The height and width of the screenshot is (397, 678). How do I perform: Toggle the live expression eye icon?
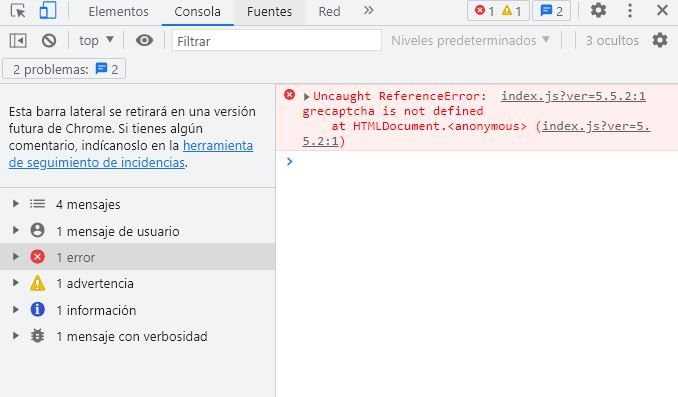click(144, 40)
